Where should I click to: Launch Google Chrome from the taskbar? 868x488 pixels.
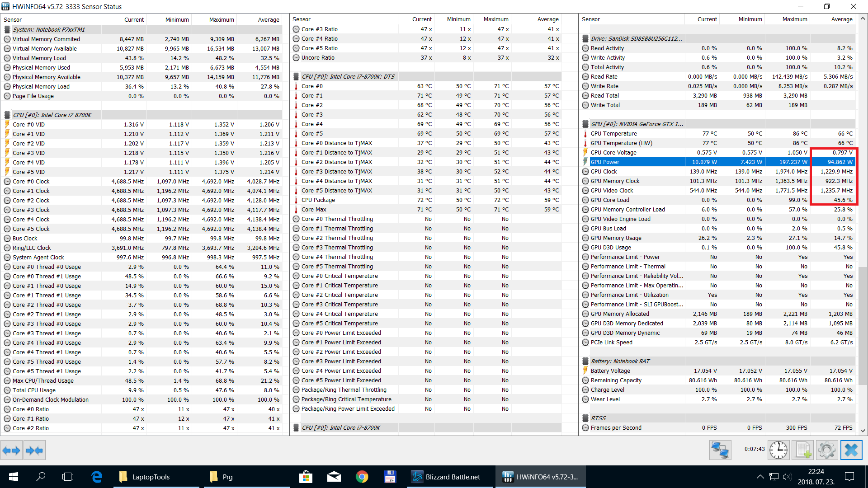coord(362,477)
